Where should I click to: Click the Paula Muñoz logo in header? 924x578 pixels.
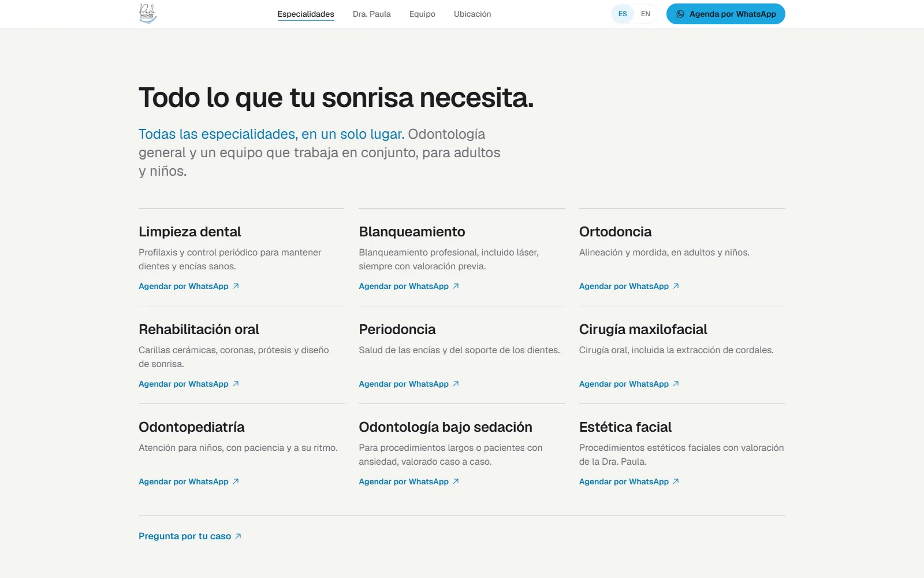tap(148, 13)
